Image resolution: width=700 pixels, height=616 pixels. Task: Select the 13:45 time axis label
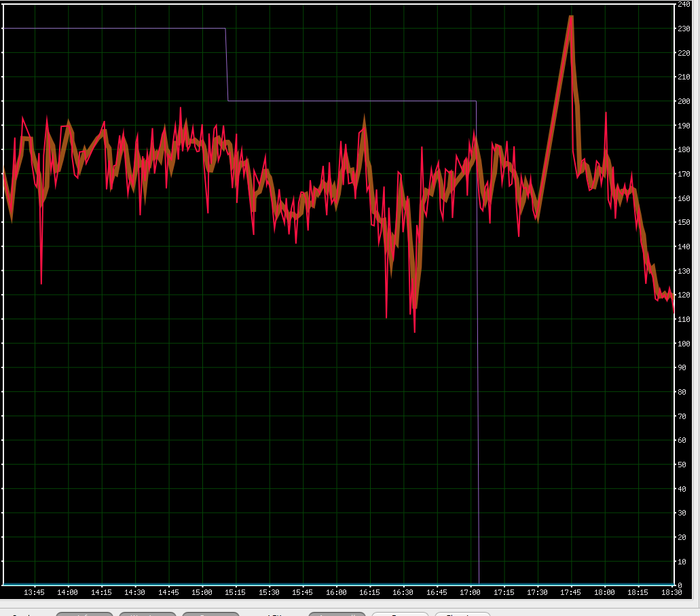pos(34,592)
